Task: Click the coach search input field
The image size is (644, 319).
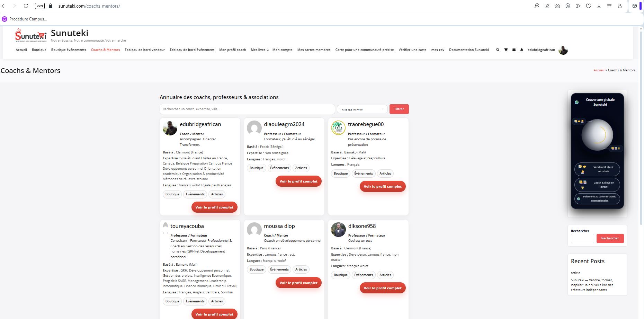Action: (x=247, y=109)
